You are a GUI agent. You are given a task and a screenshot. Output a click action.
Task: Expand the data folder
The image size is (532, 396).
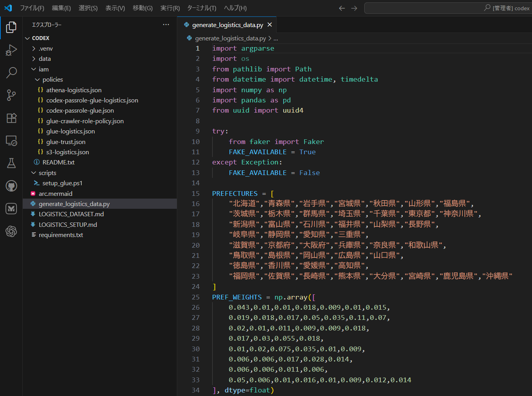(x=44, y=59)
